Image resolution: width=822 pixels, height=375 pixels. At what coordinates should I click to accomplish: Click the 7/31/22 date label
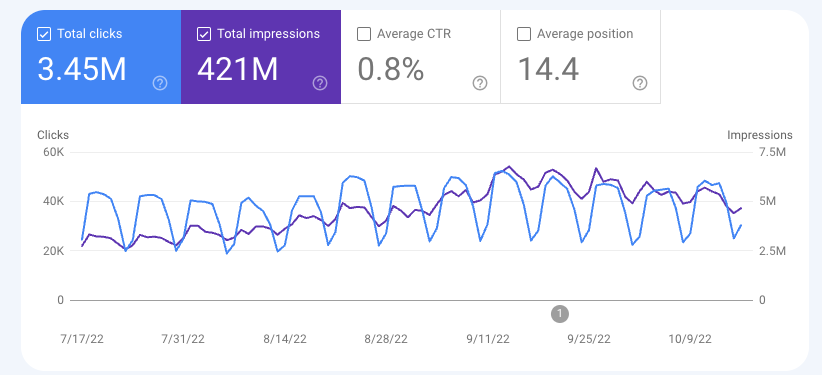183,339
